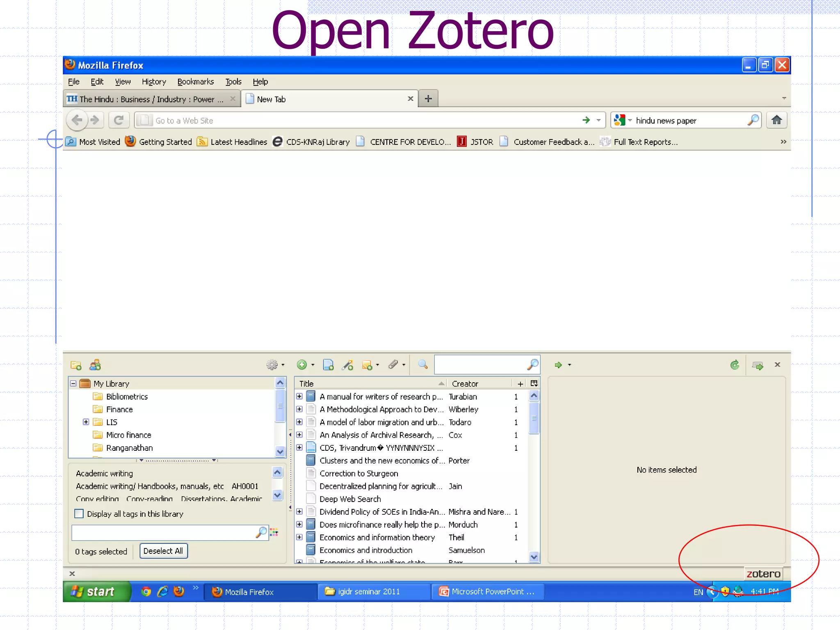Click the zotero status bar button
840x630 pixels.
763,574
